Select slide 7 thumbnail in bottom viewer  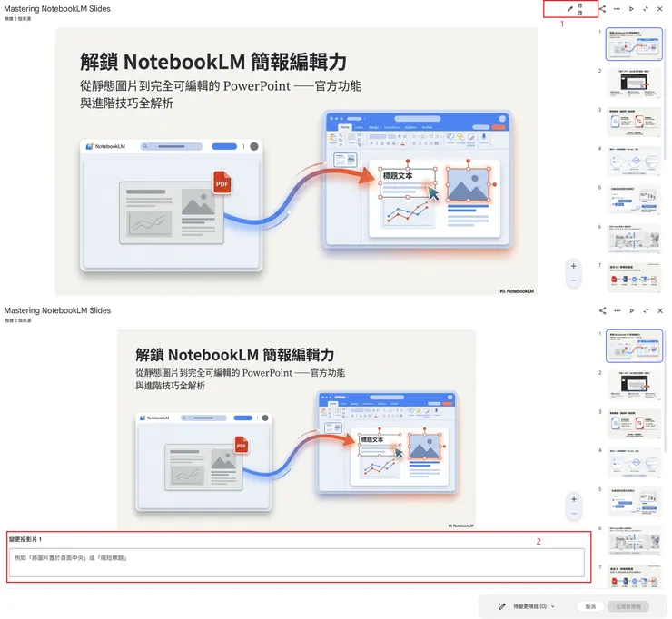[634, 576]
